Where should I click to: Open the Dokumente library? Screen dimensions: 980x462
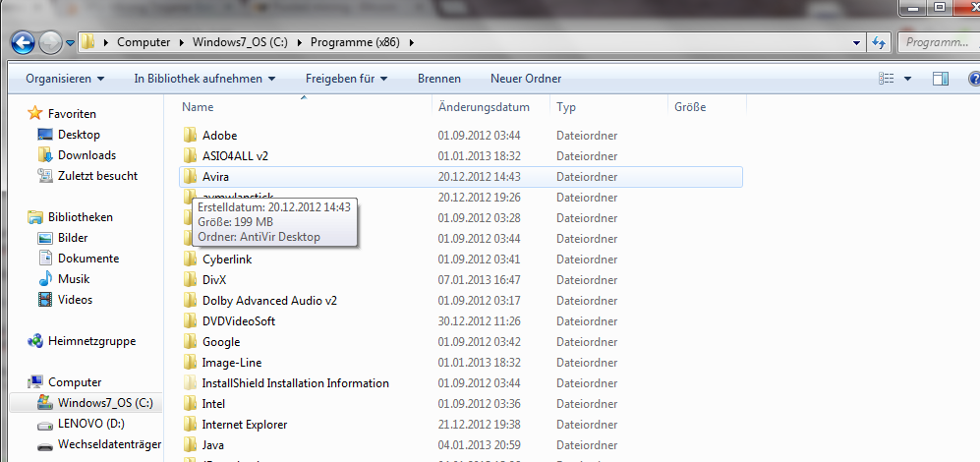click(x=88, y=259)
